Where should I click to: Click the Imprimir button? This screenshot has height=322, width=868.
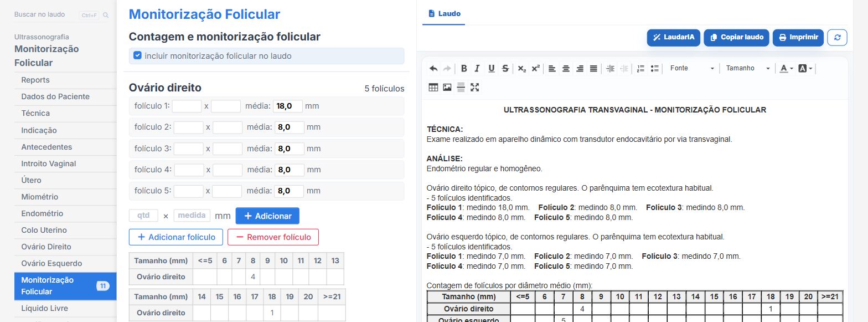798,37
